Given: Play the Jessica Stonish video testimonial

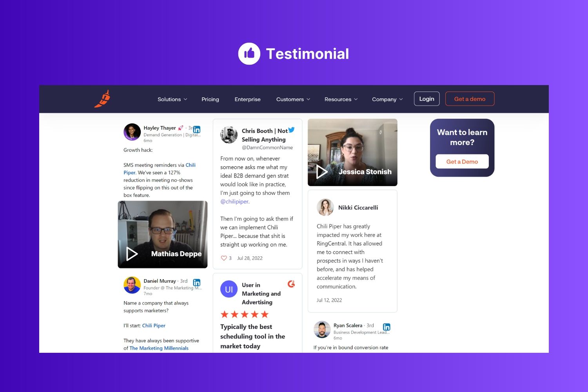Looking at the screenshot, I should 322,172.
